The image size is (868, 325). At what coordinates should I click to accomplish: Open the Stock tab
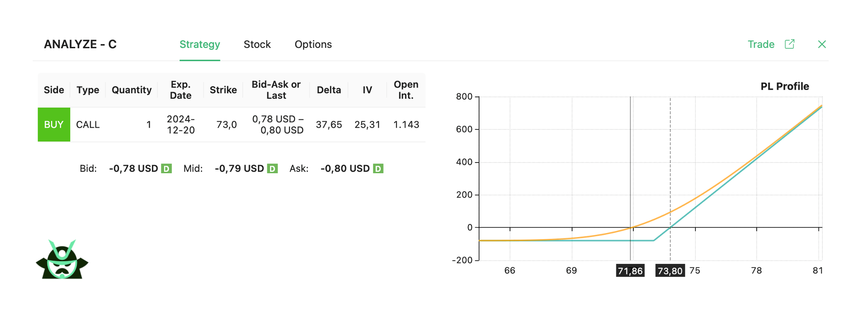coord(257,44)
